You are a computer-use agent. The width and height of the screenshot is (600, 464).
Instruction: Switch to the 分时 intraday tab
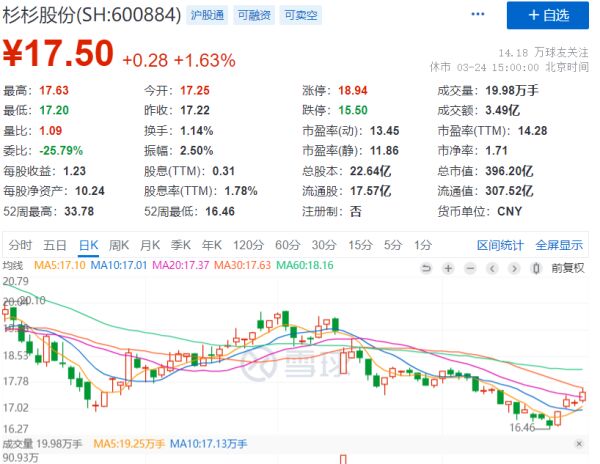coord(20,244)
